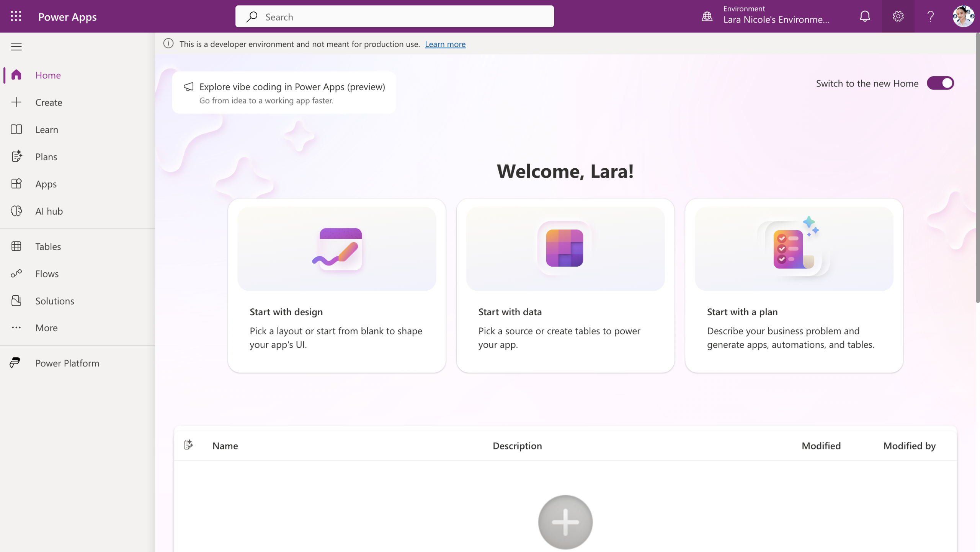Viewport: 980px width, 552px height.
Task: Click the Start with data card
Action: point(565,285)
